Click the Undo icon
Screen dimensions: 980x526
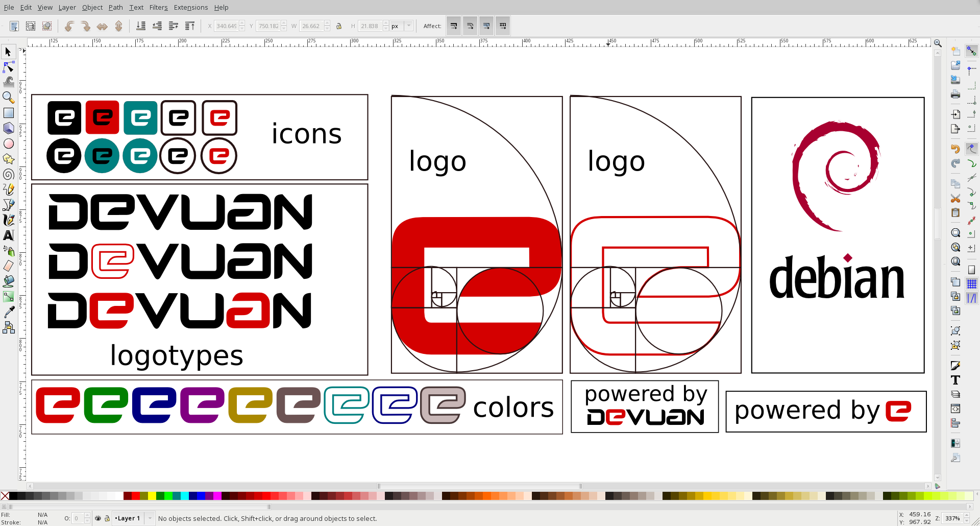955,149
